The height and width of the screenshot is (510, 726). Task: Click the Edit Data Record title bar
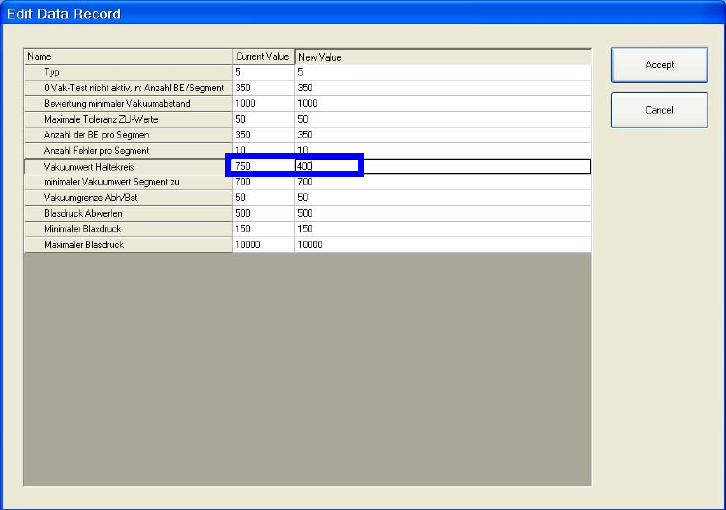(363, 13)
